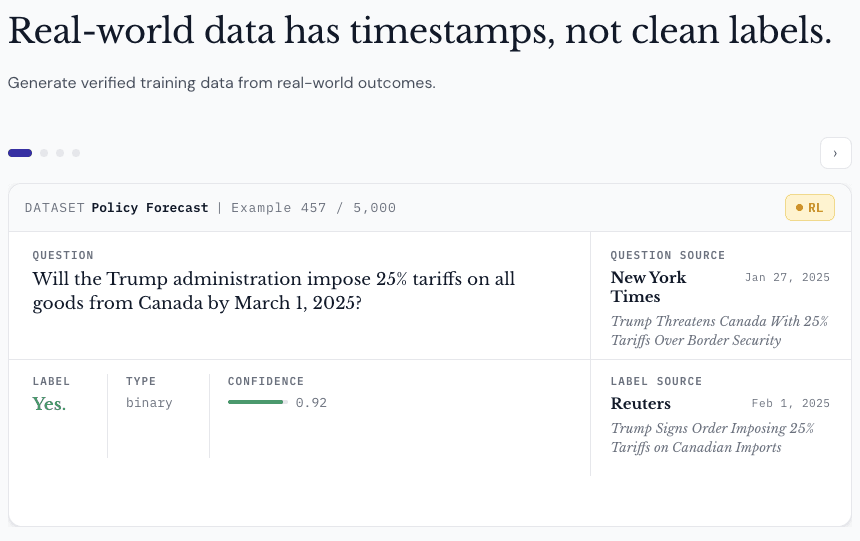Click the 0.92 confidence value
Viewport: 860px width, 541px height.
[x=311, y=403]
